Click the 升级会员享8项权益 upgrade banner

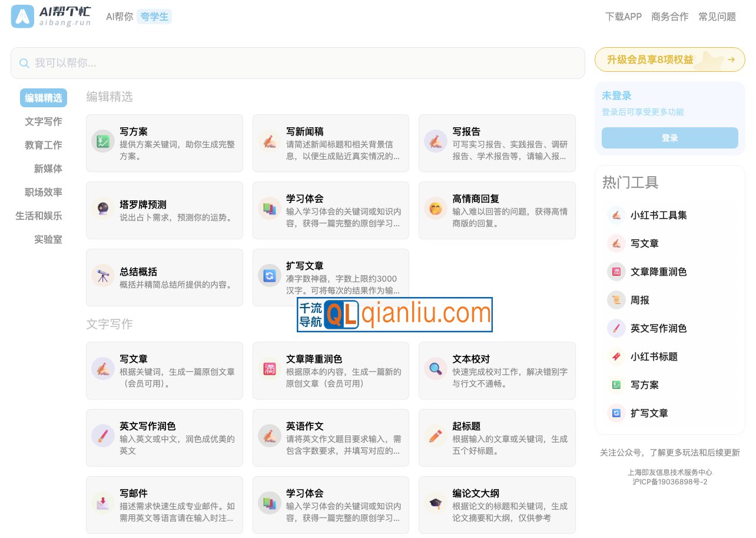(669, 60)
